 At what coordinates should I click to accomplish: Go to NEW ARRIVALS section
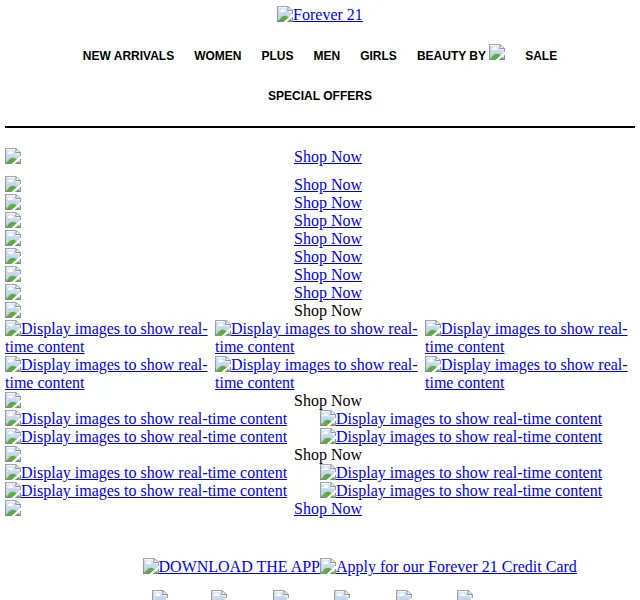coord(128,56)
